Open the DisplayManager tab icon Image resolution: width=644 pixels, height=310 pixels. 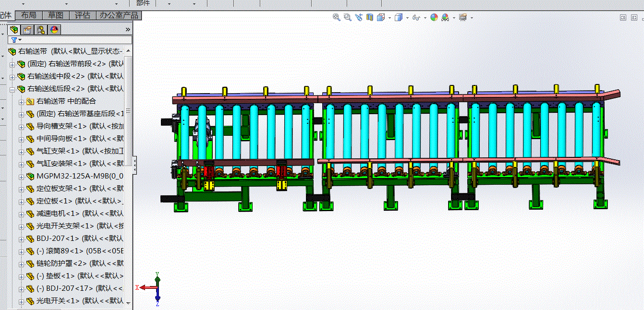point(54,30)
